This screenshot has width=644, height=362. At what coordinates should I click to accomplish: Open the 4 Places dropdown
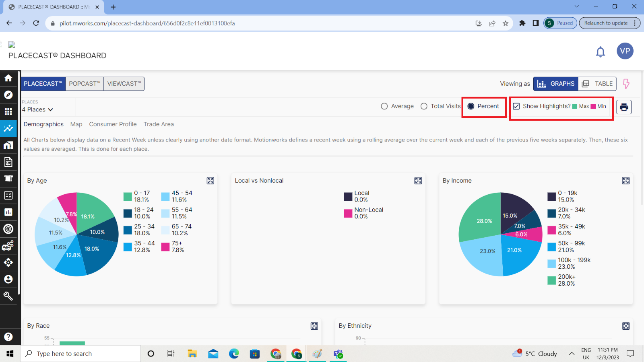(x=37, y=109)
